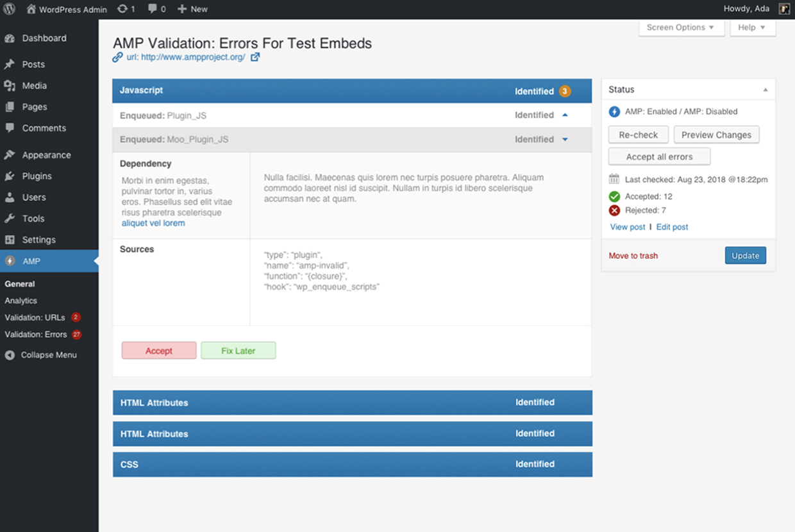Click the WordPress logo icon
The width and height of the screenshot is (795, 532).
(x=10, y=9)
